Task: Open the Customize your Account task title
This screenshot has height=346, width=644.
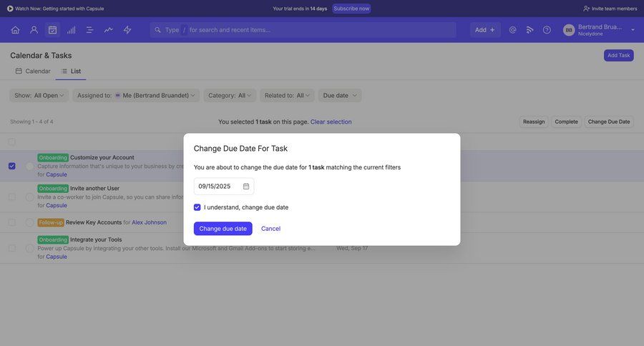Action: 102,157
